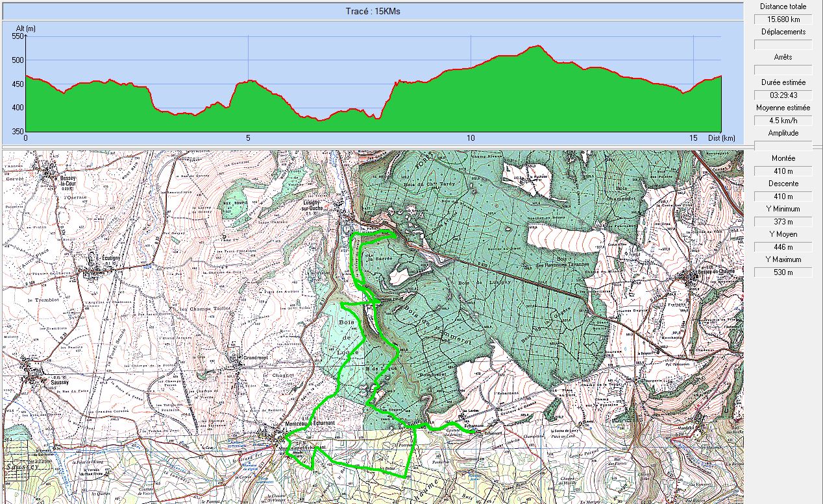Click the Distance totale value field
The width and height of the screenshot is (823, 504).
tap(783, 19)
